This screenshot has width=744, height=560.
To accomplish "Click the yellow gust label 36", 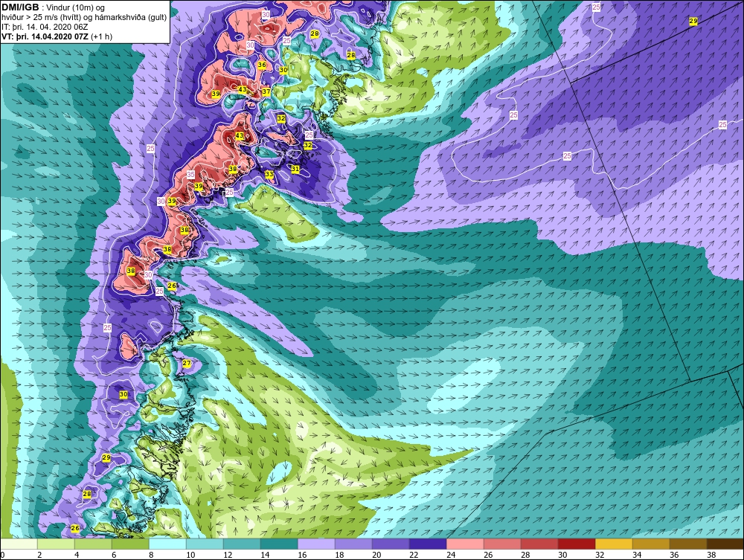I will click(x=262, y=65).
